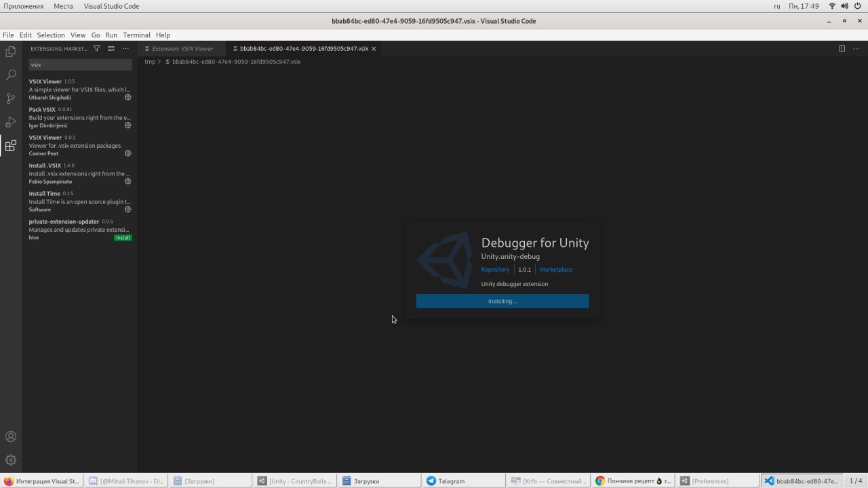Open the View menu
The image size is (868, 488).
[x=78, y=35]
